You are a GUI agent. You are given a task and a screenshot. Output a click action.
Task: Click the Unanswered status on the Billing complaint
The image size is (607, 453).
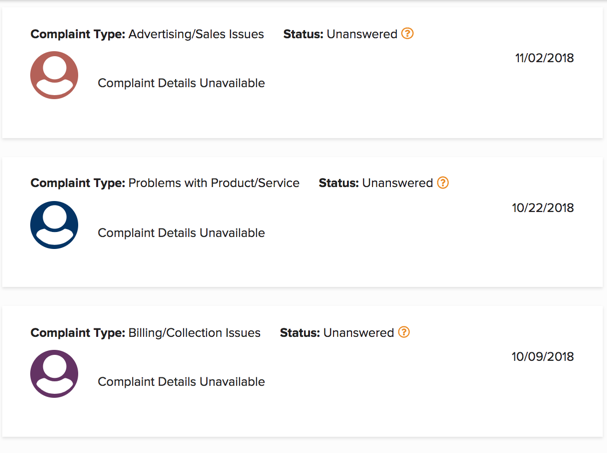pos(358,333)
